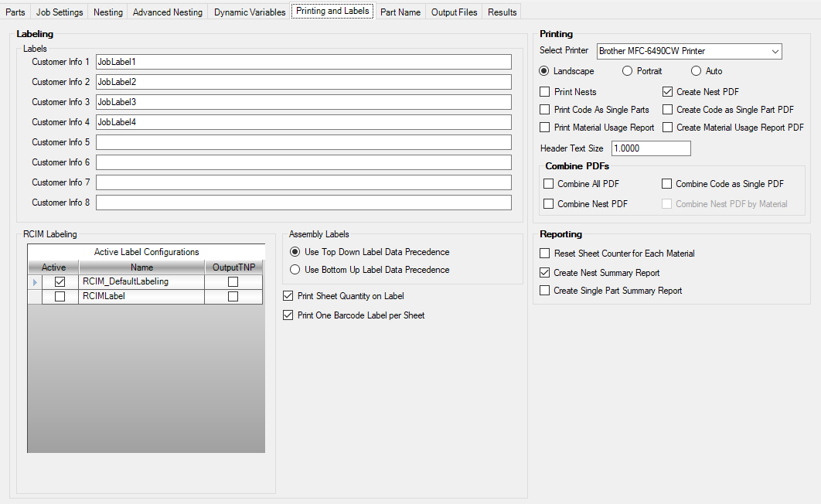Uncheck Print Sheet Quantity on Label

[289, 296]
